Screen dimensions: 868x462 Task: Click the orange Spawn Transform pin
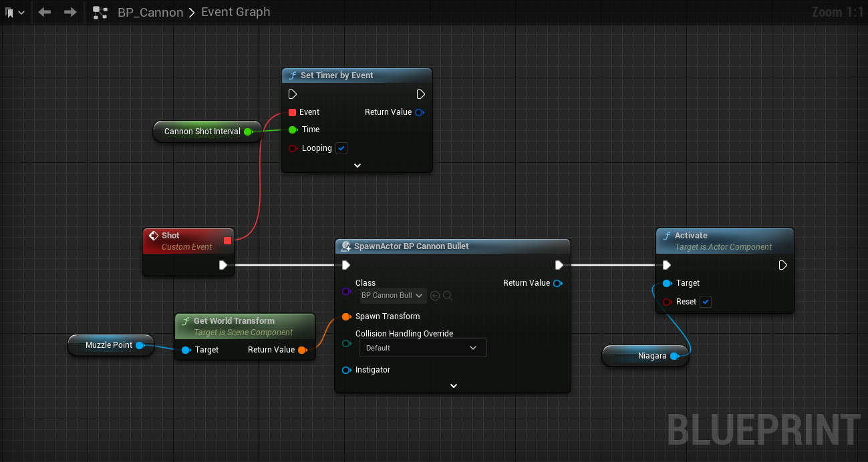click(346, 316)
